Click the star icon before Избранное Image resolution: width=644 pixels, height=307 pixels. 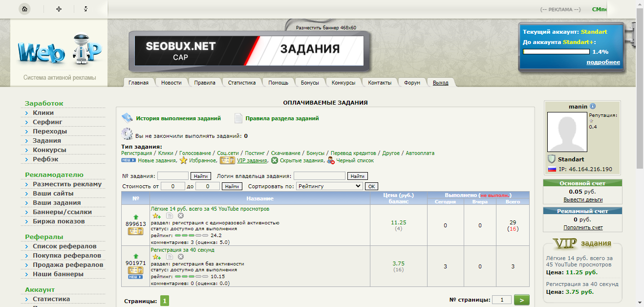pos(183,160)
